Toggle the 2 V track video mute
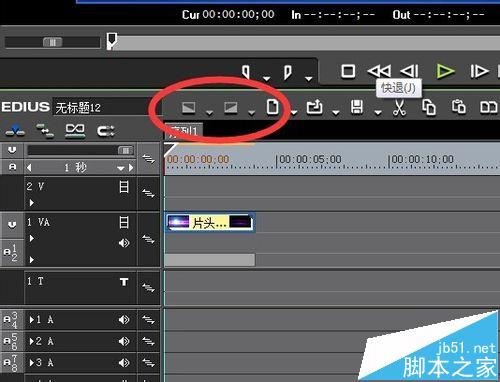 point(124,187)
